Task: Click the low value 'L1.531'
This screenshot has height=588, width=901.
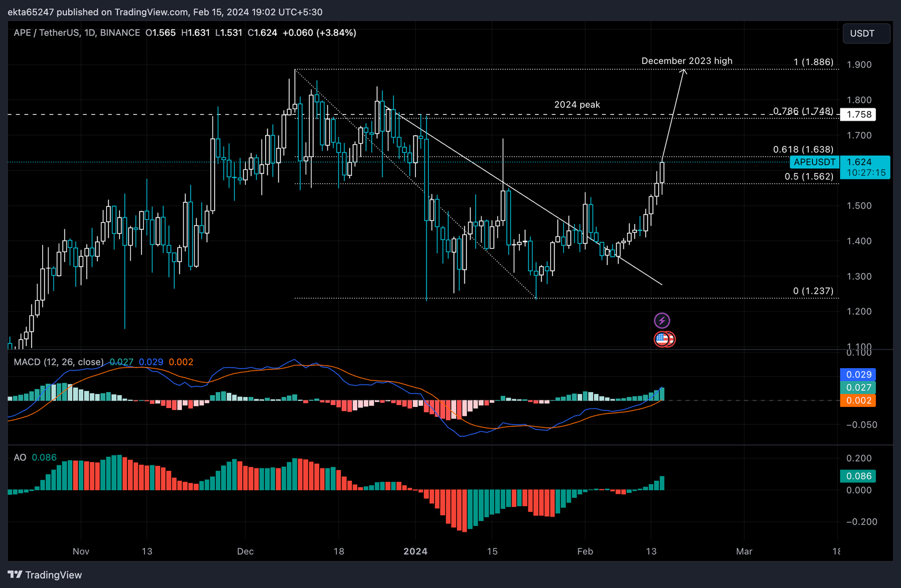Action: pyautogui.click(x=229, y=33)
